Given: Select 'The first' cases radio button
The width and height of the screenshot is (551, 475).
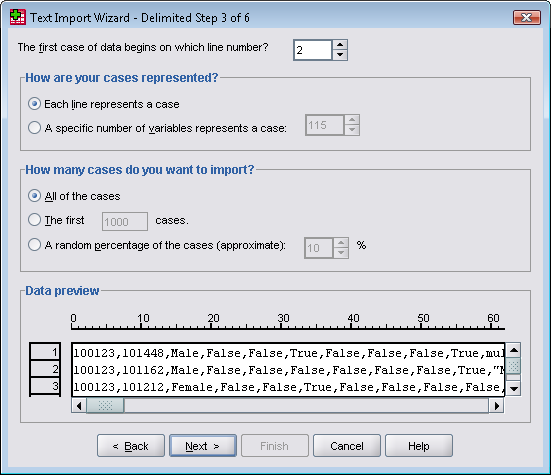Looking at the screenshot, I should (34, 220).
